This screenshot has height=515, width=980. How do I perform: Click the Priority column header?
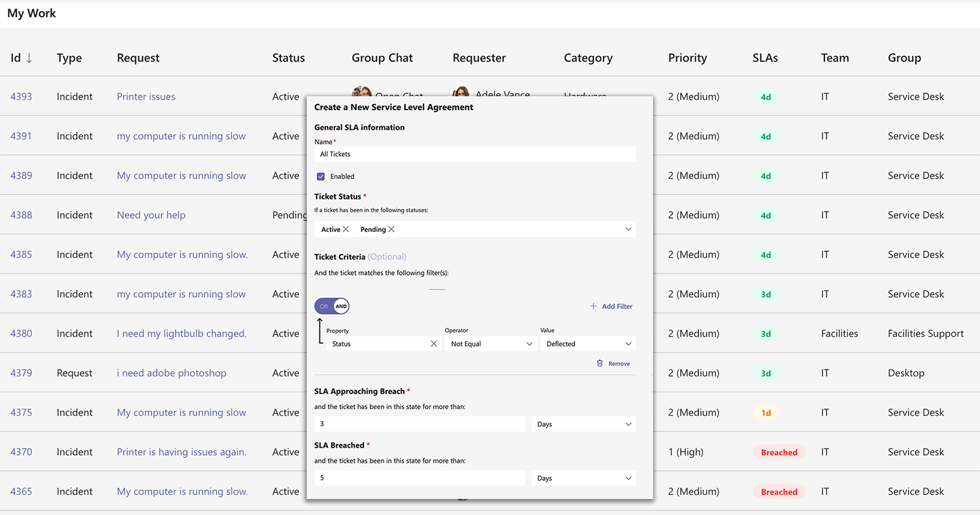[687, 58]
